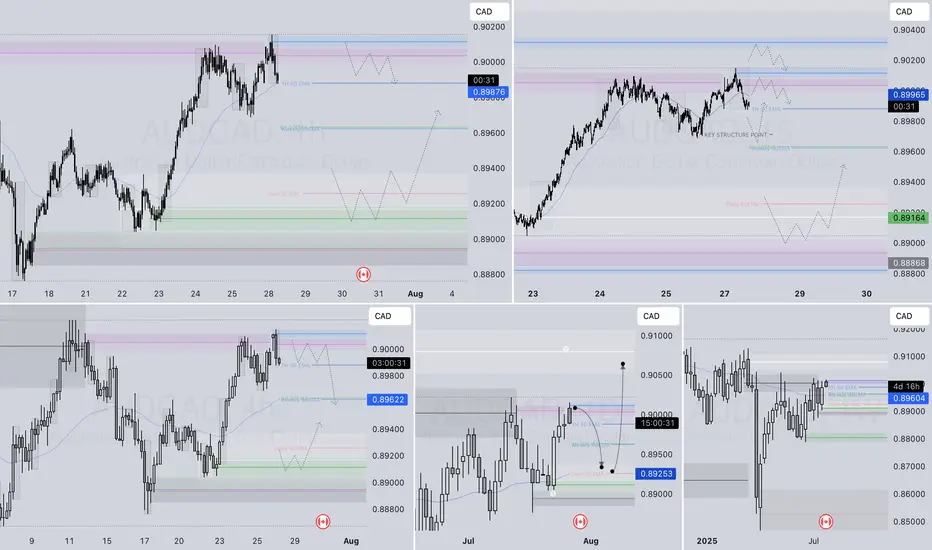Click the 0.85000 level on bottom-right price axis
Image resolution: width=932 pixels, height=550 pixels.
(x=909, y=521)
